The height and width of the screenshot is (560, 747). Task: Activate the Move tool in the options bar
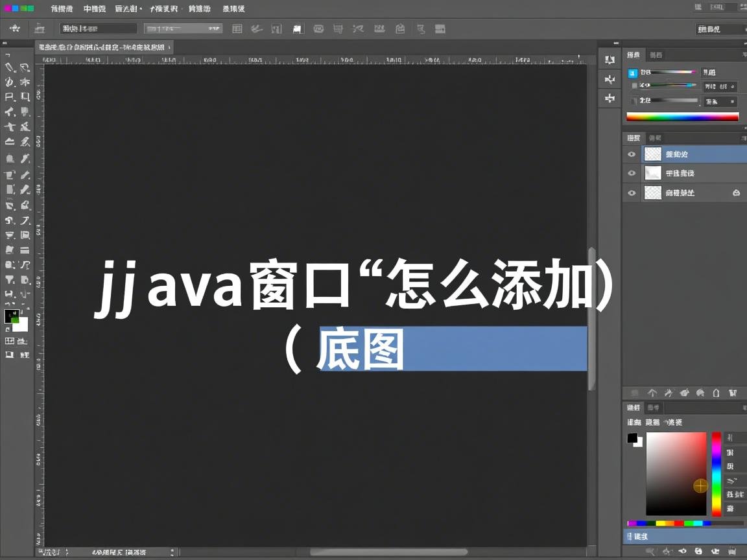click(x=15, y=29)
